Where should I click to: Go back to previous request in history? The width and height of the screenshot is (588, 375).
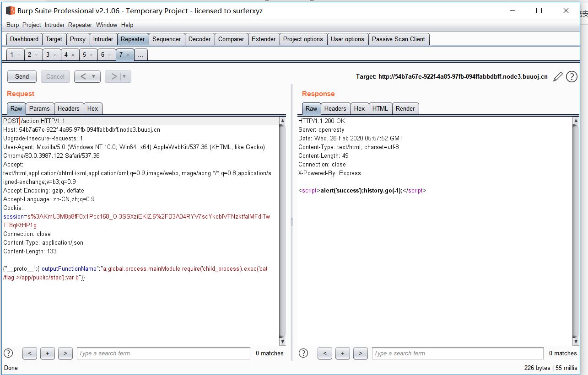click(x=83, y=77)
